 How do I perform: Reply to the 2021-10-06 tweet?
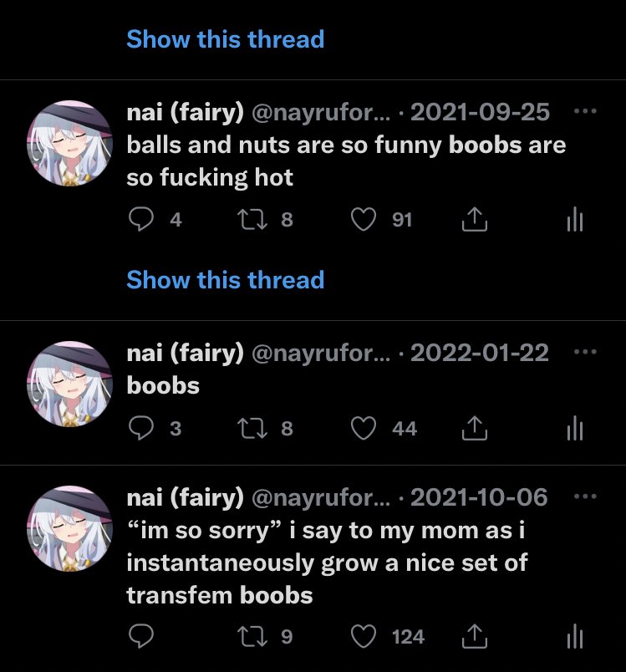pos(141,636)
